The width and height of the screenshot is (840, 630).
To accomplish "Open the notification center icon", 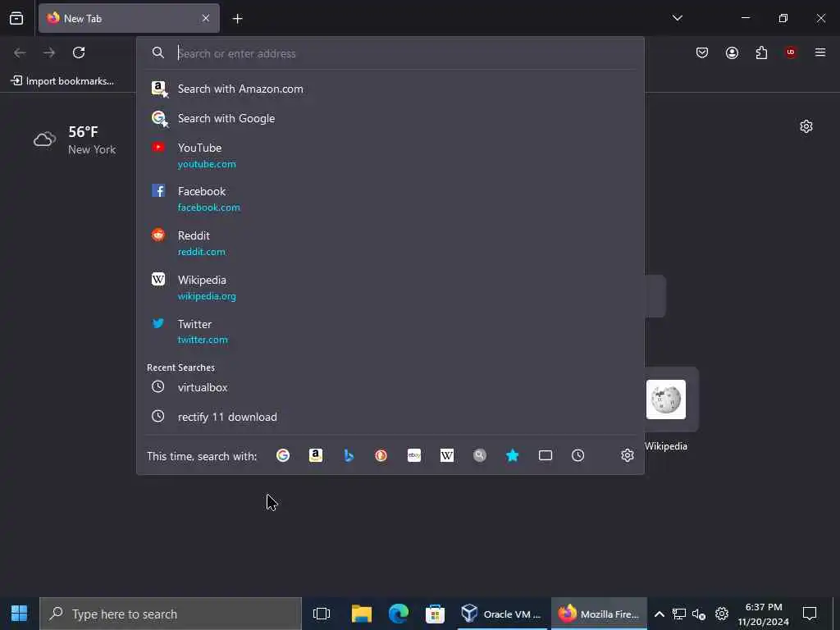I will (x=810, y=614).
